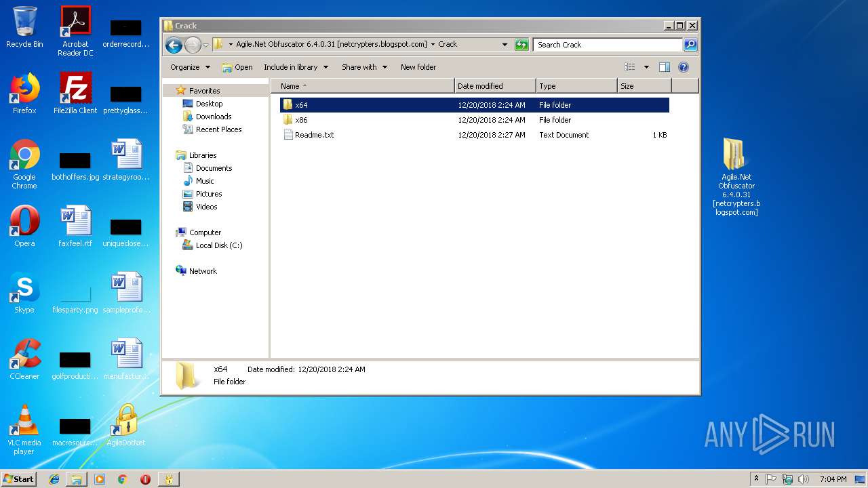Select Agile.Net Obfuscator folder on desktop
Viewport: 868px width, 488px height.
point(736,178)
